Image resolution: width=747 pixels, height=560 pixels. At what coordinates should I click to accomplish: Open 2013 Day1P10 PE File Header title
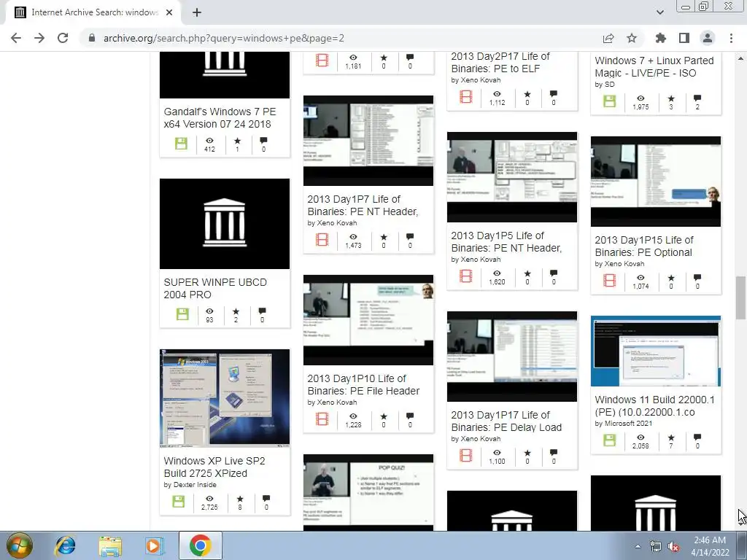pyautogui.click(x=363, y=385)
